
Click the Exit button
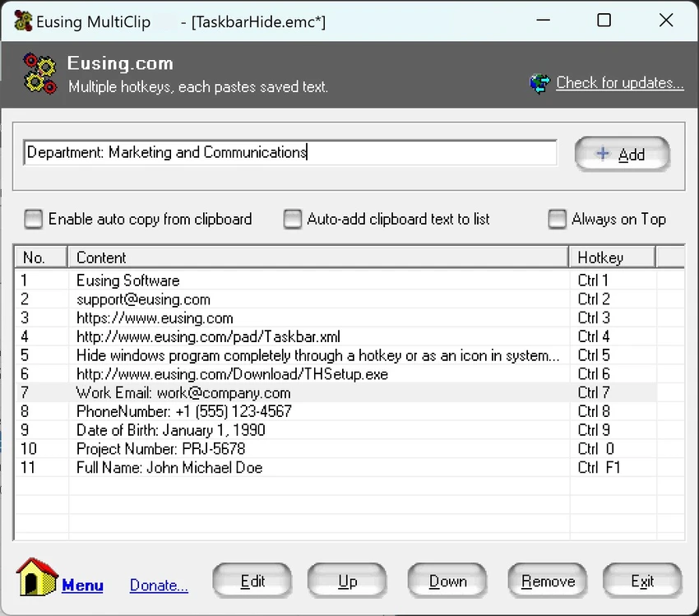click(642, 581)
